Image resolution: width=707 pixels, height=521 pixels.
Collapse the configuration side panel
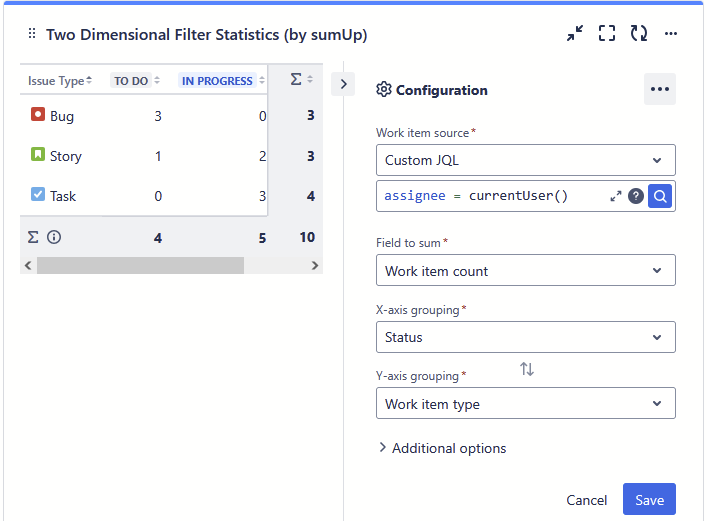(x=343, y=84)
